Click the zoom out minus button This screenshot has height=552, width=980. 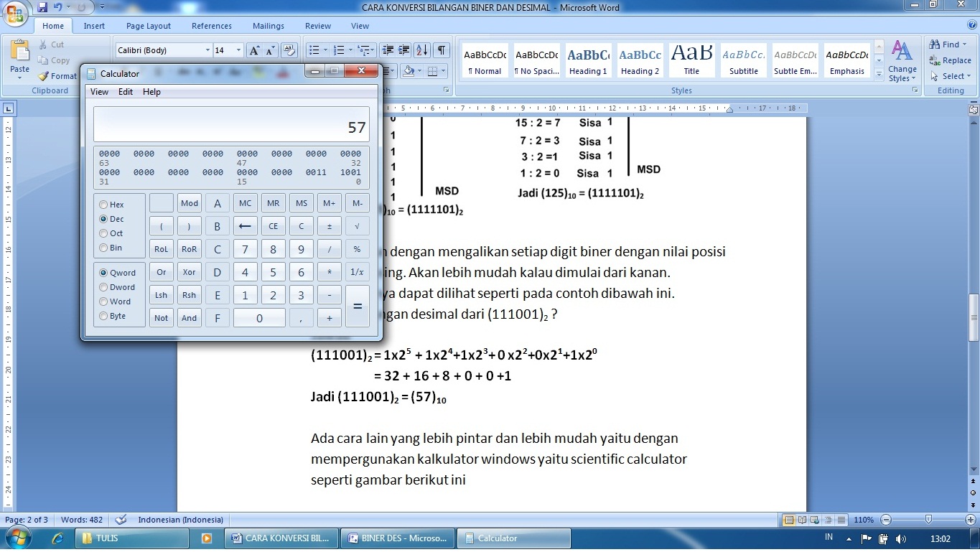point(887,520)
